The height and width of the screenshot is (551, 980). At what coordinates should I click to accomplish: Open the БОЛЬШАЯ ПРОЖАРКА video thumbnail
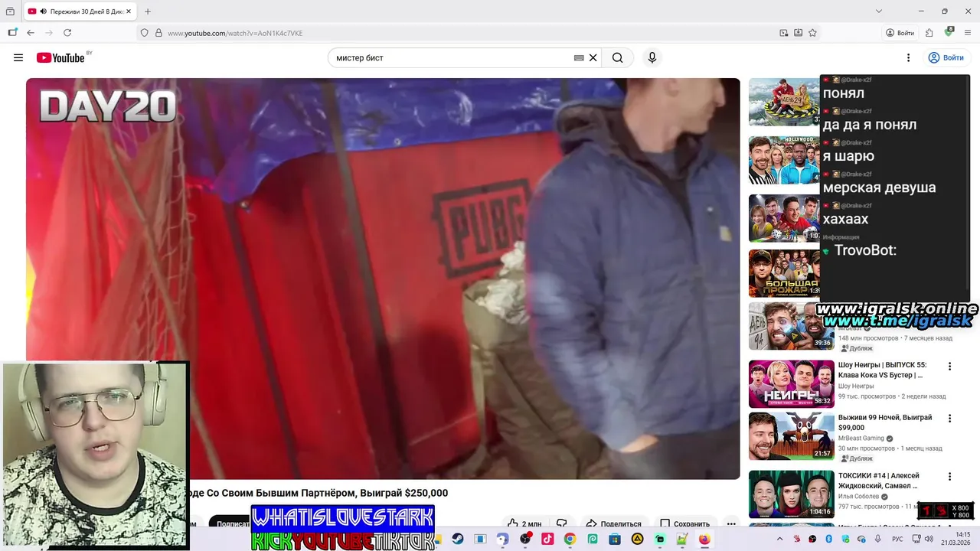click(x=785, y=273)
